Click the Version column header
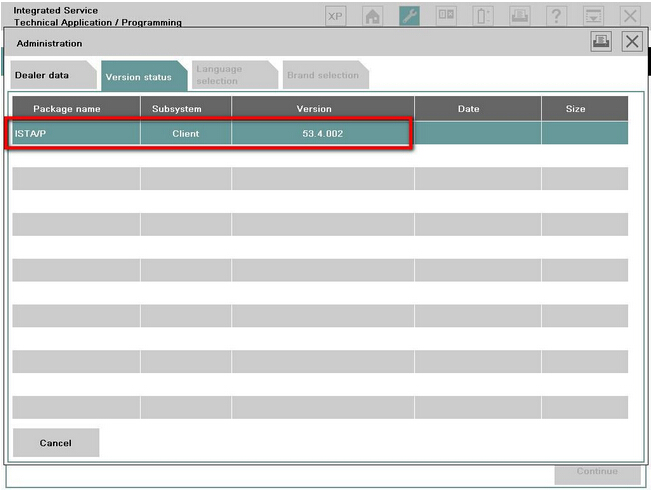The image size is (651, 490). 323,109
